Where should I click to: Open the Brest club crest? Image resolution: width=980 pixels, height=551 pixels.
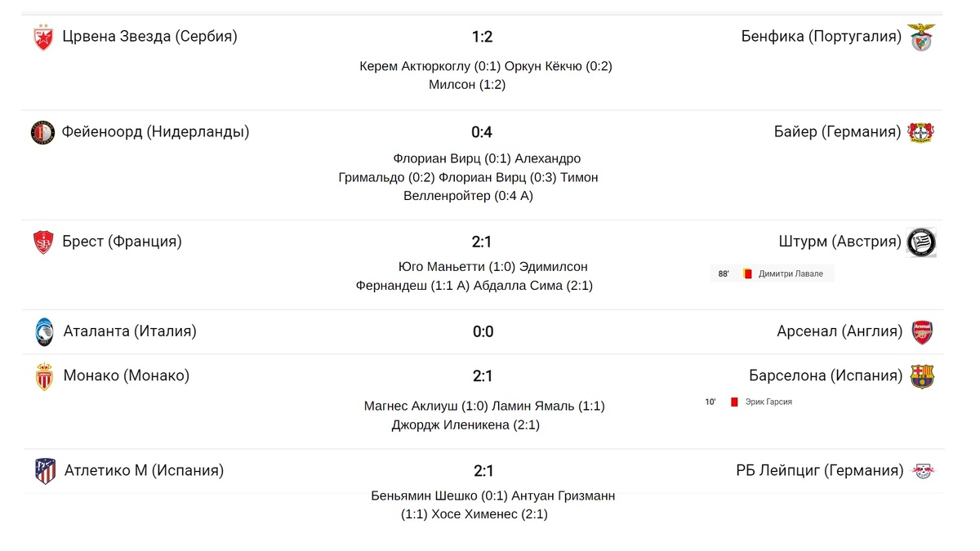(43, 242)
